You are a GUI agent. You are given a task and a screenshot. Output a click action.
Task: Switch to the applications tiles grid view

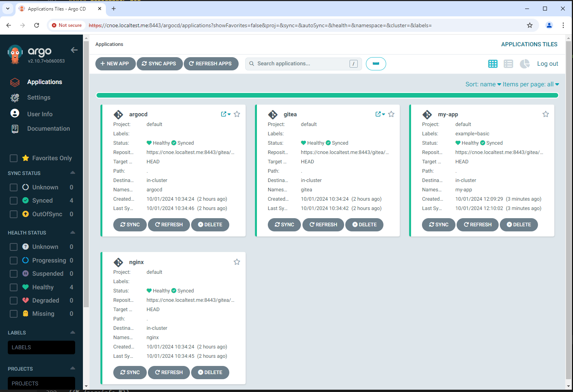[x=493, y=64]
